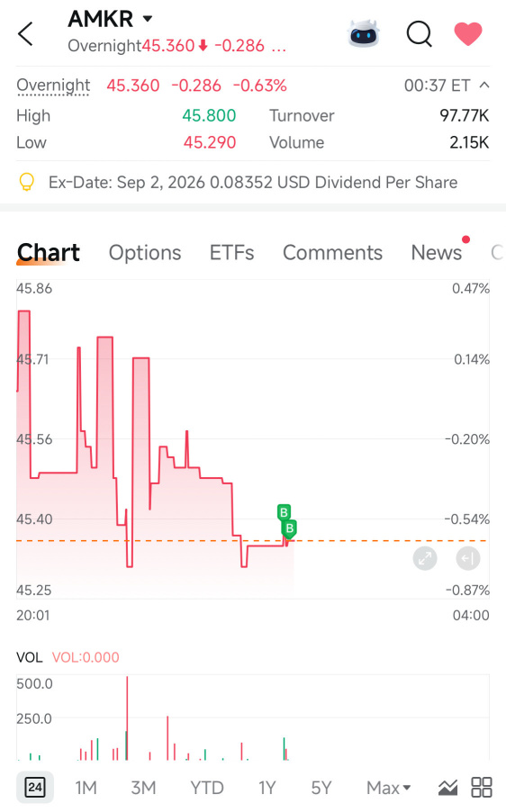Expand chart to fullscreen icon

[x=425, y=558]
